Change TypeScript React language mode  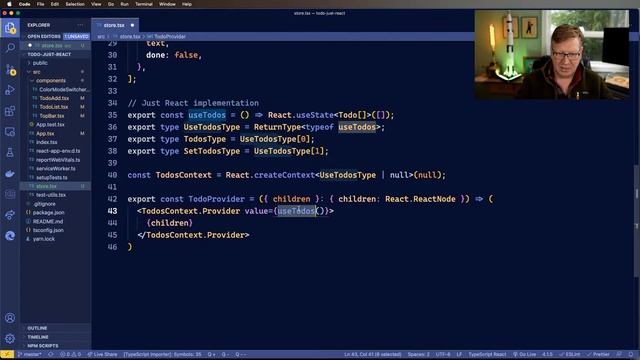click(487, 354)
